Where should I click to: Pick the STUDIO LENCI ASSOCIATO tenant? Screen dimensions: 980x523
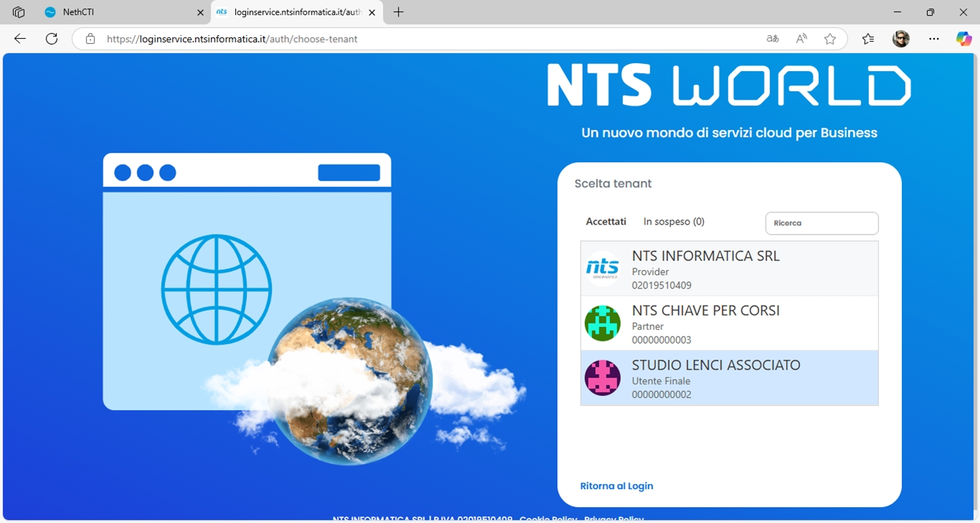[729, 377]
